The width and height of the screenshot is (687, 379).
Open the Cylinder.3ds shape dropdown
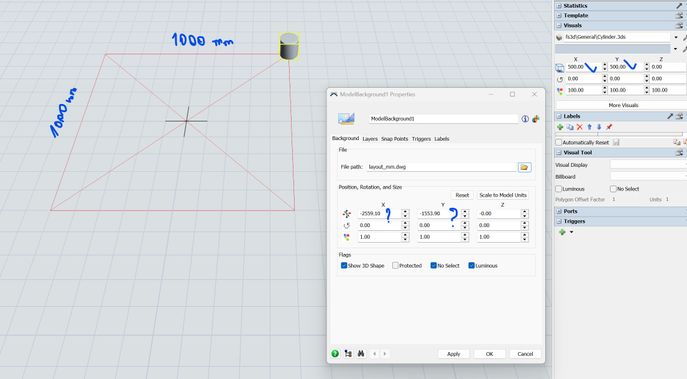tap(676, 37)
